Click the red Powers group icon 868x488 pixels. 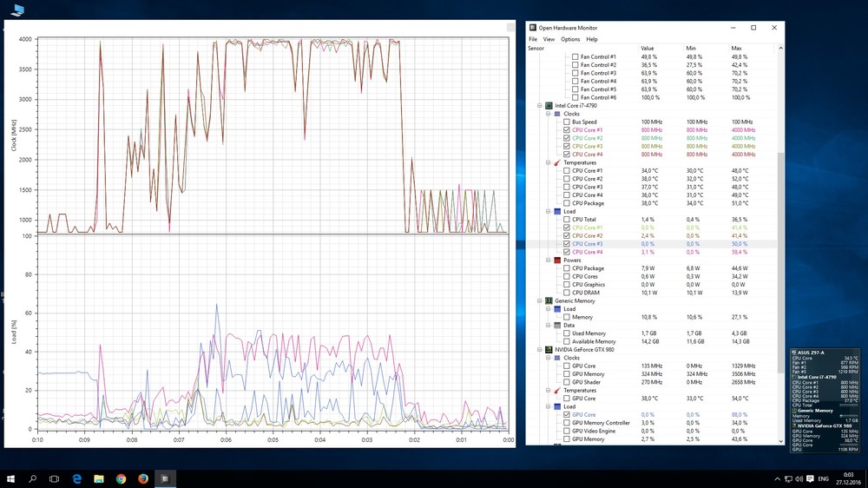click(x=557, y=260)
